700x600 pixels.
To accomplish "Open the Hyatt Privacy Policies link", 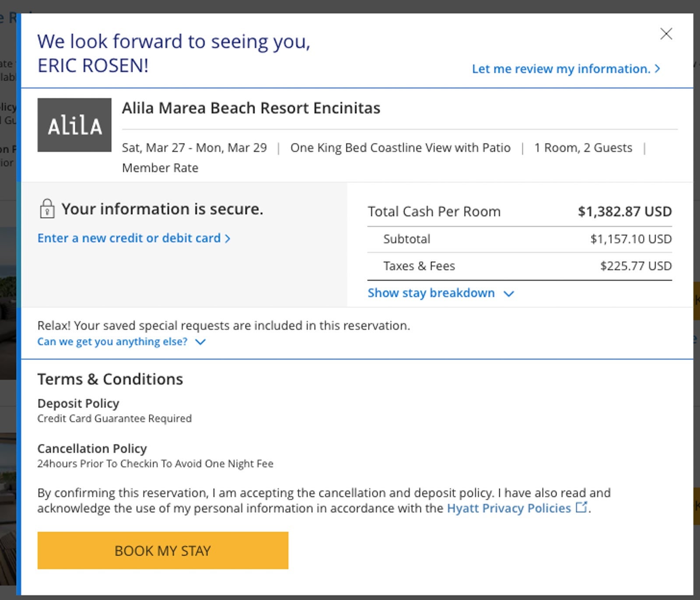I will pyautogui.click(x=508, y=508).
